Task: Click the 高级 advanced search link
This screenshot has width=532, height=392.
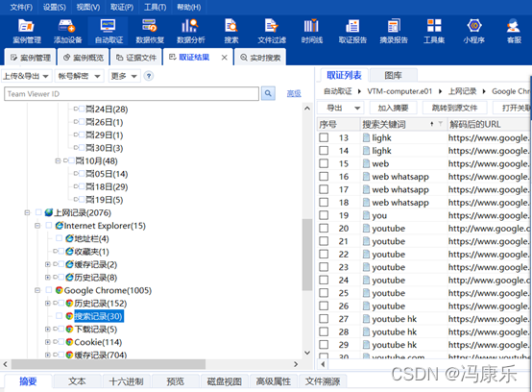Action: pos(294,93)
